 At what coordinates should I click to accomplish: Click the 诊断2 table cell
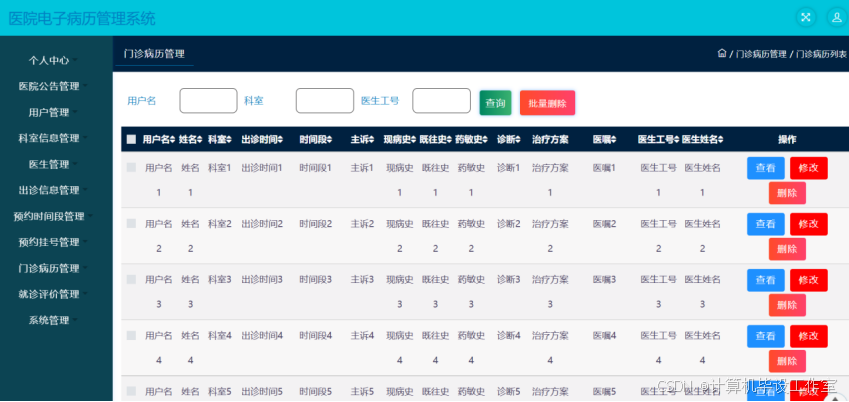coord(508,224)
